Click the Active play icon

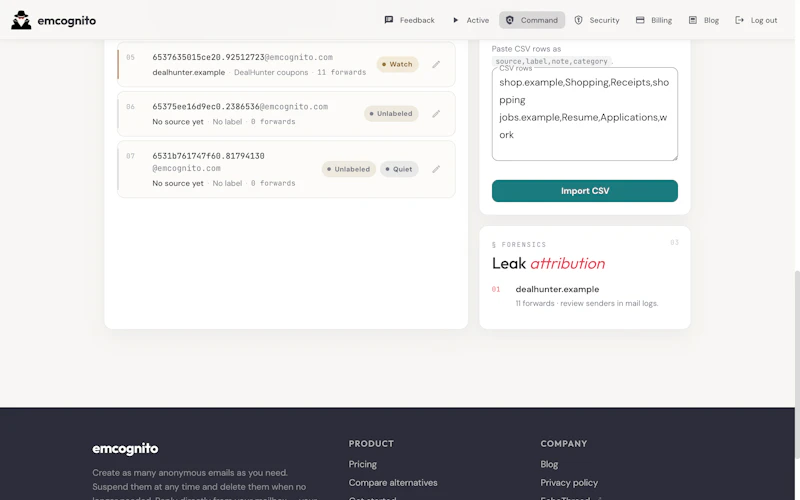[x=456, y=20]
